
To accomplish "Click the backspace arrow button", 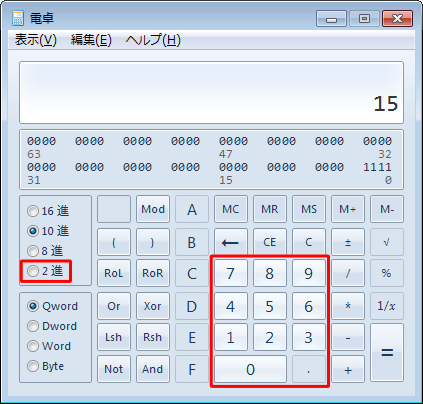I will tap(231, 242).
